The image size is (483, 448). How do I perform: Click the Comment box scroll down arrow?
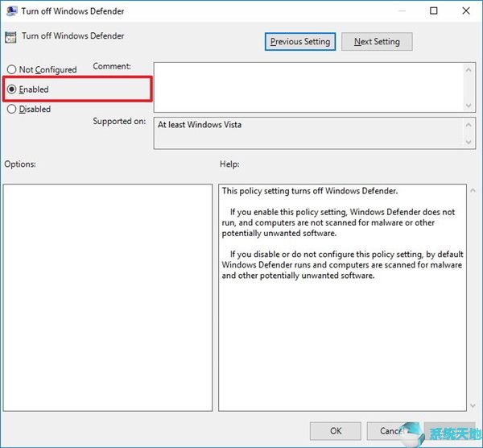469,106
